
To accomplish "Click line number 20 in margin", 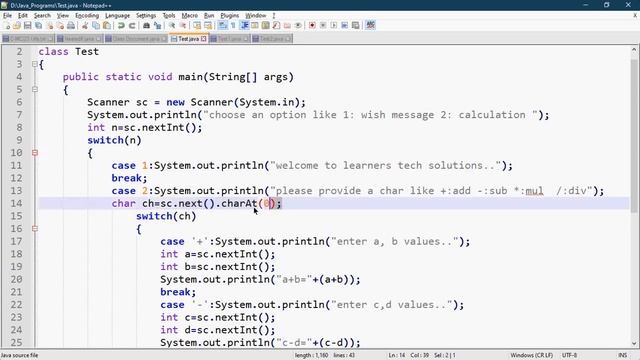I will click(x=16, y=279).
